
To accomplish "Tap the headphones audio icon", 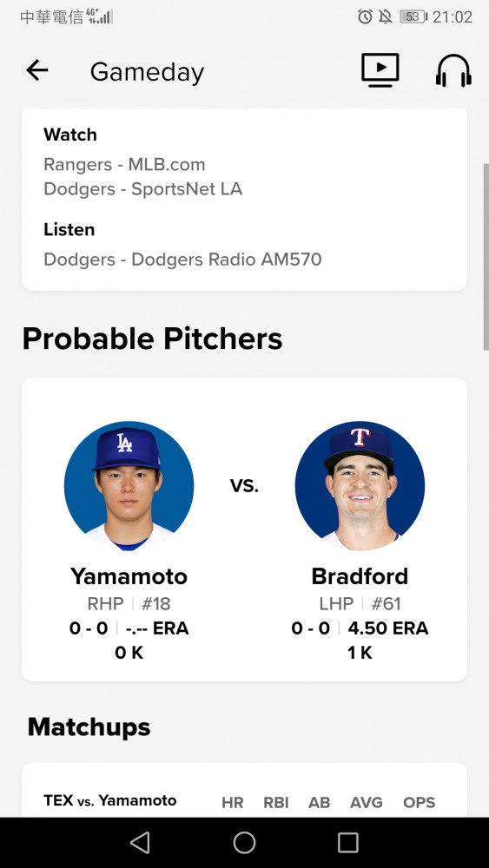I will pos(453,70).
